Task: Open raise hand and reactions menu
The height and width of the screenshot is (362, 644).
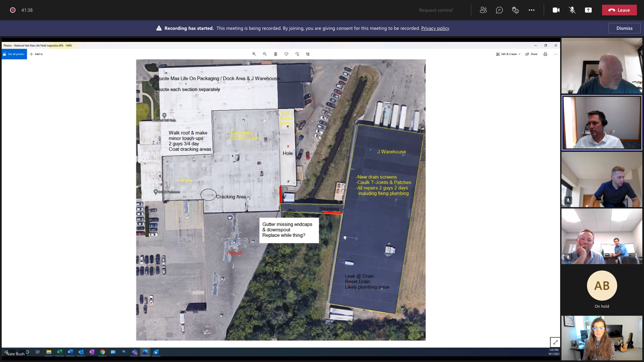Action: (516, 10)
